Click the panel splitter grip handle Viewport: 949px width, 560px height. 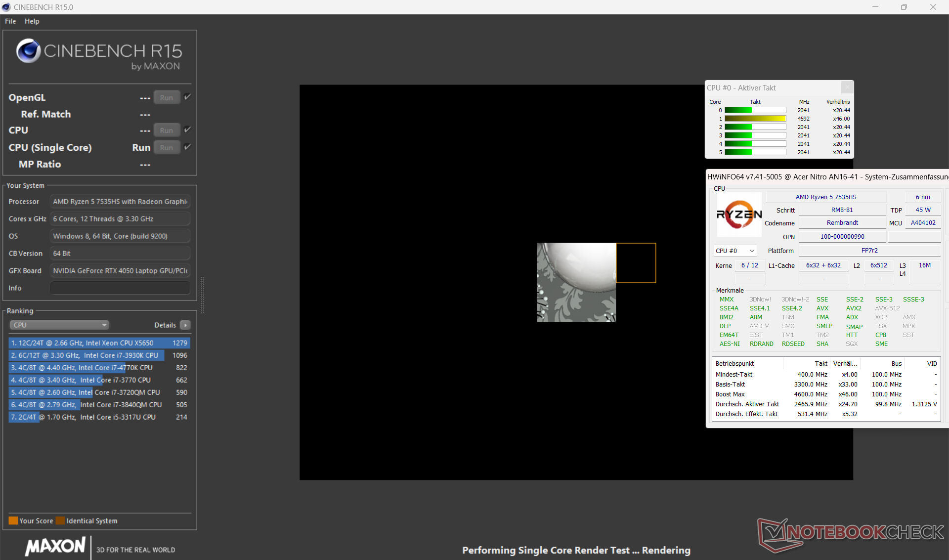(x=202, y=295)
